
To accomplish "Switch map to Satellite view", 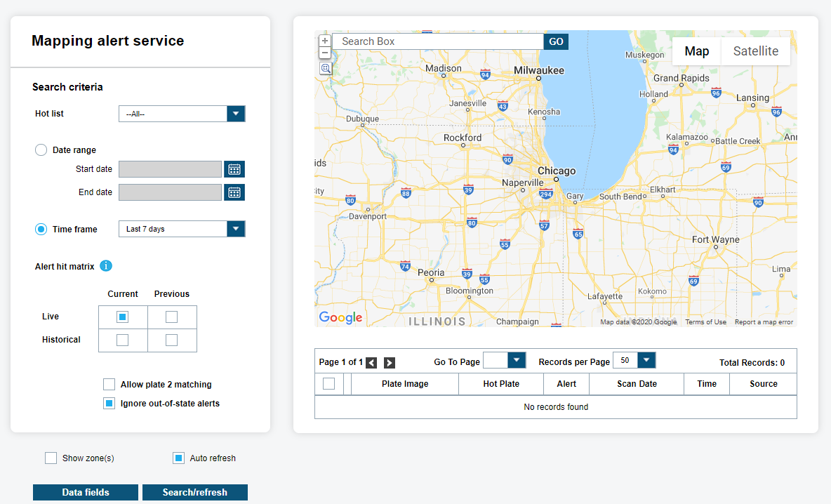I will 755,51.
